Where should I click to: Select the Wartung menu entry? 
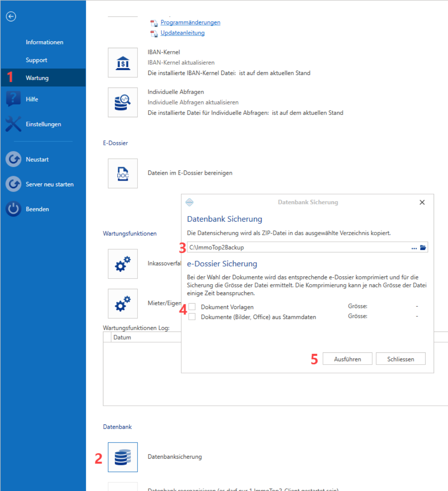[x=43, y=78]
